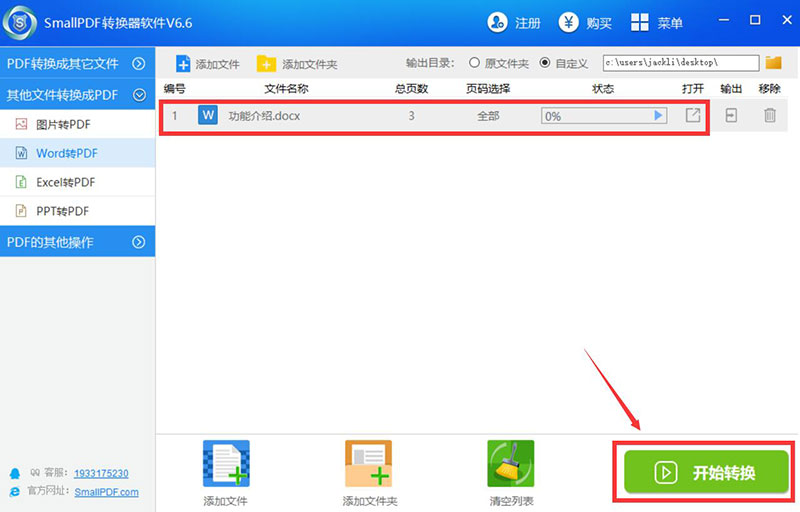The width and height of the screenshot is (800, 512).
Task: Remove 功能介绍.docx with the trash icon
Action: [770, 116]
